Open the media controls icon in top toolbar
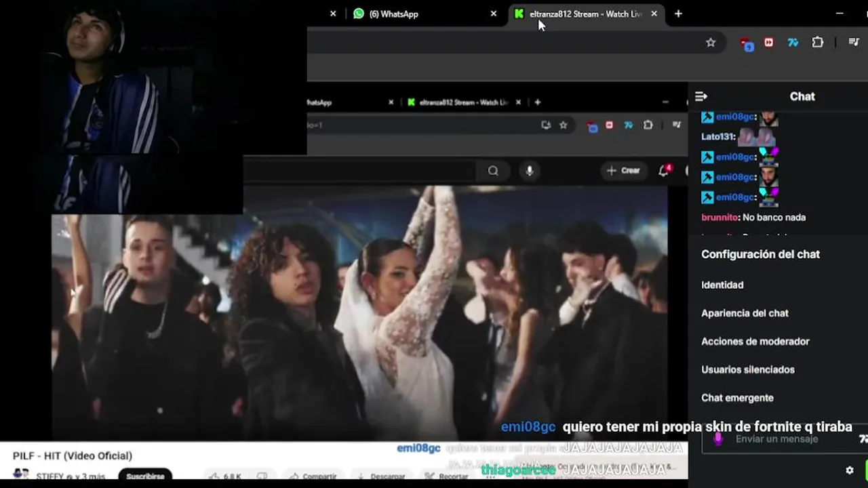 (x=854, y=42)
